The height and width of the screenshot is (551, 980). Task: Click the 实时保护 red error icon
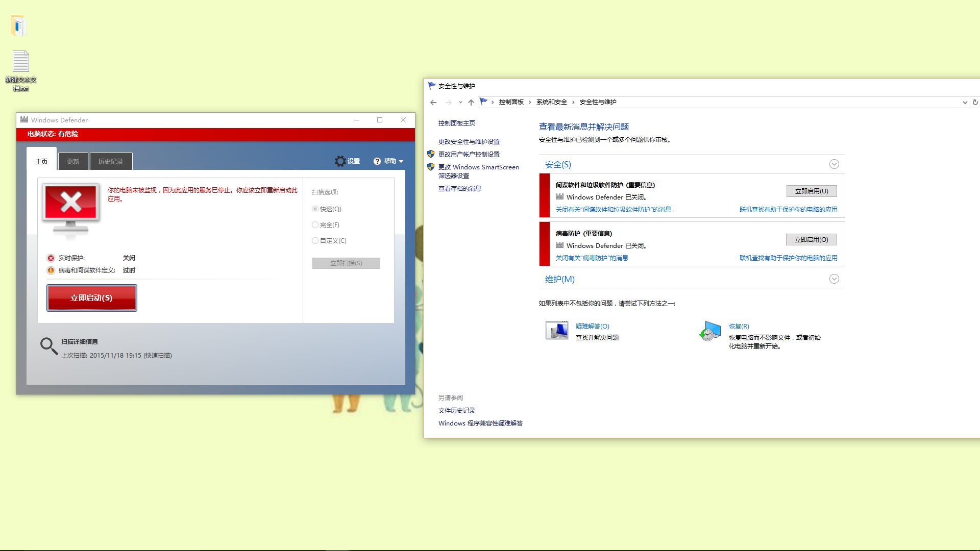(x=51, y=258)
